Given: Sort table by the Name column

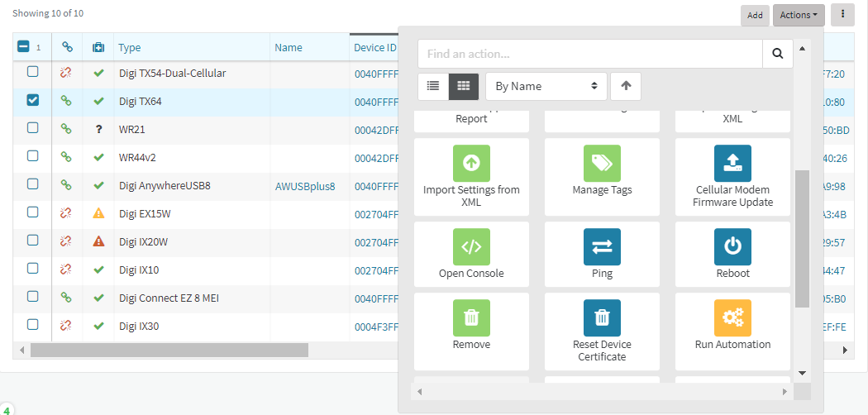Looking at the screenshot, I should 289,48.
